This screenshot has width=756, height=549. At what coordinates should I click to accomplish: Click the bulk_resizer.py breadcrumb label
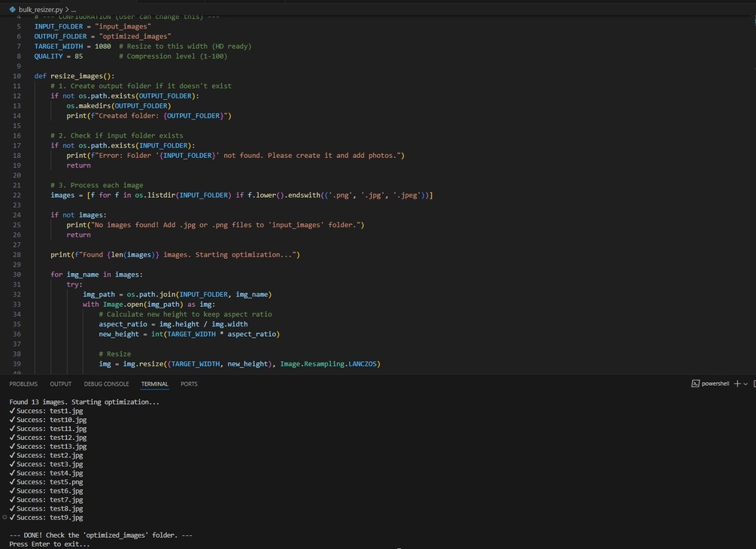tap(41, 10)
